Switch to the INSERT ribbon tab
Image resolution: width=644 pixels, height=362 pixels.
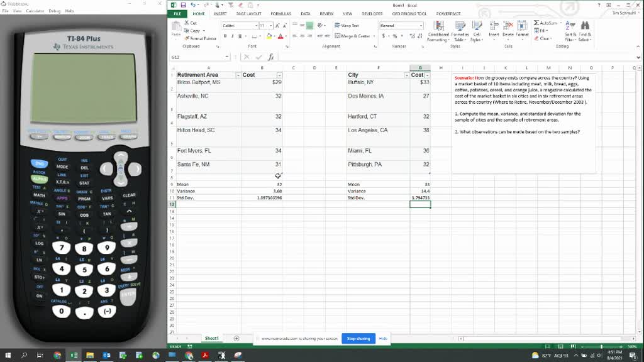[220, 14]
